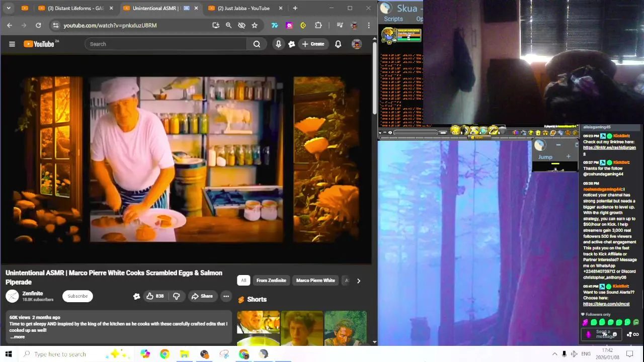644x362 pixels.
Task: Open Chrome extensions puzzle icon
Action: pyautogui.click(x=318, y=25)
